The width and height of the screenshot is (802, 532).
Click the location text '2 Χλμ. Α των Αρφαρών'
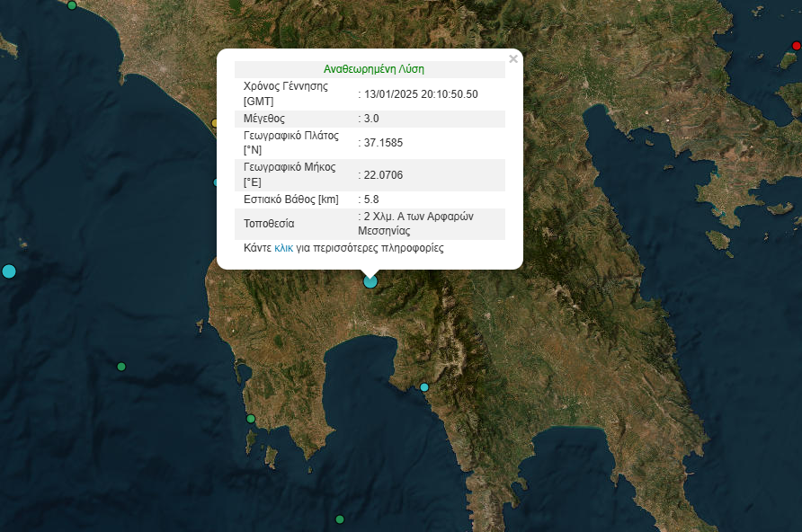click(x=418, y=217)
